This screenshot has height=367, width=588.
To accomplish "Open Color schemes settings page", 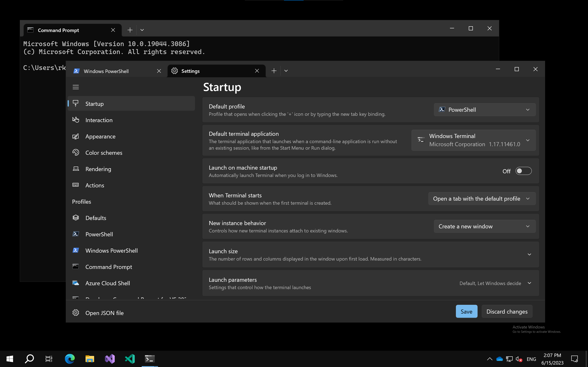I will 104,153.
